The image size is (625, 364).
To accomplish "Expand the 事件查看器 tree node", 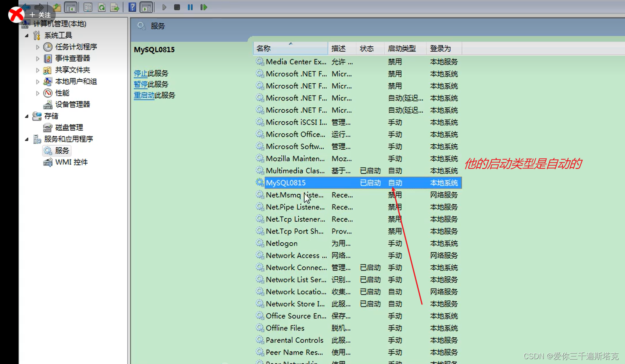I will [37, 58].
